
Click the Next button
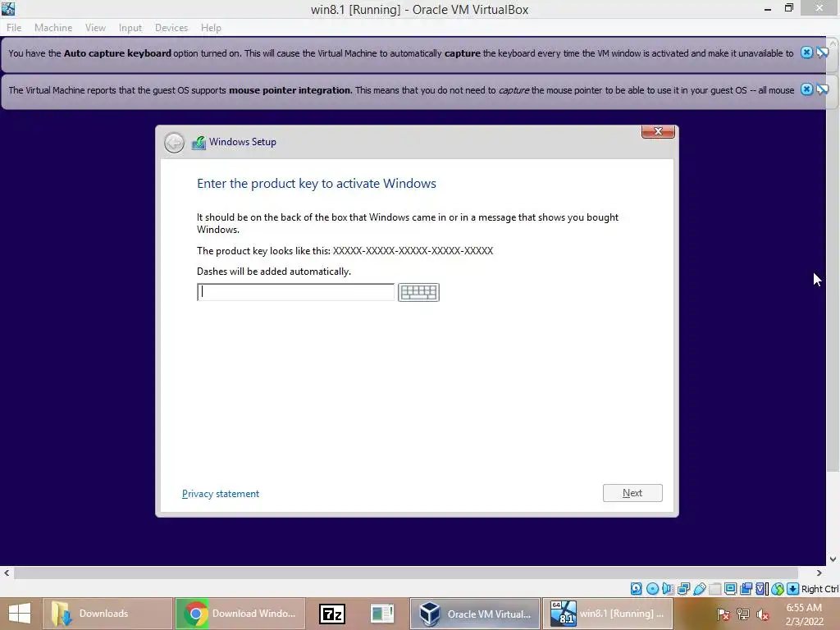tap(632, 493)
